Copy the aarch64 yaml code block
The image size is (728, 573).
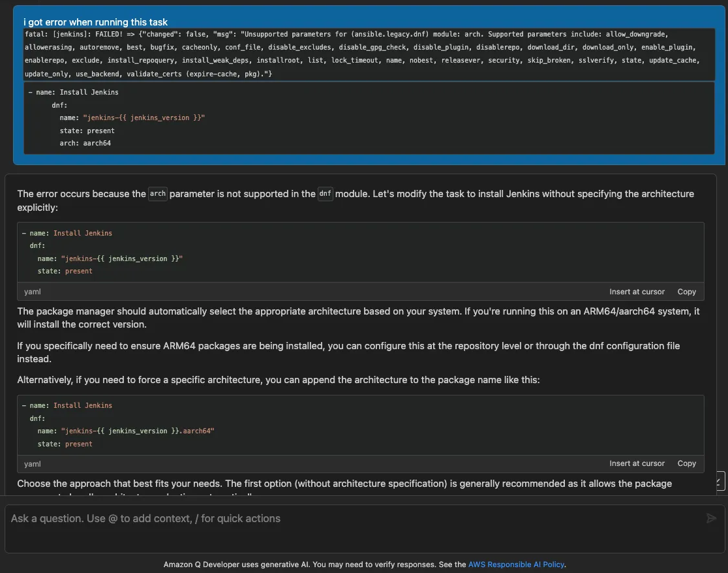point(686,463)
